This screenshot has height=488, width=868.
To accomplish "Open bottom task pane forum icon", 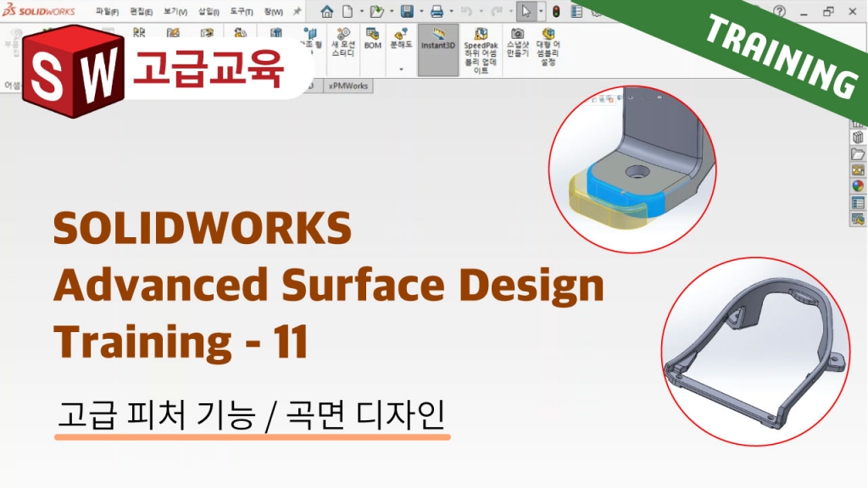I will 858,219.
